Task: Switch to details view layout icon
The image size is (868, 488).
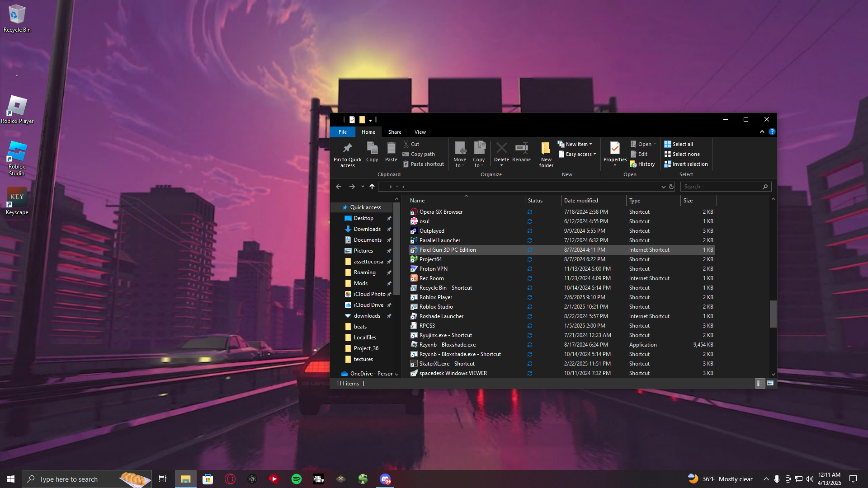Action: 759,383
